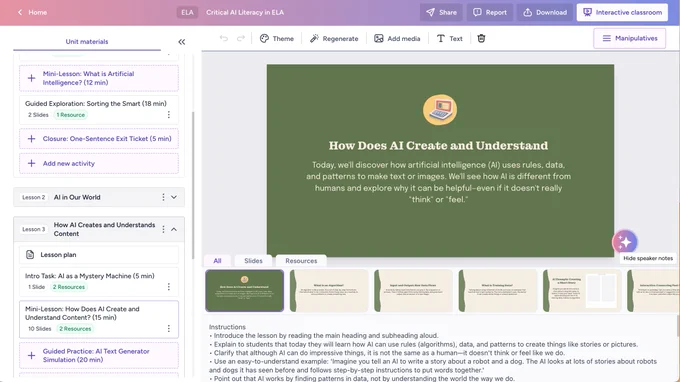This screenshot has width=680, height=382.
Task: Click Critical AI Literacy in ELA title
Action: (245, 13)
